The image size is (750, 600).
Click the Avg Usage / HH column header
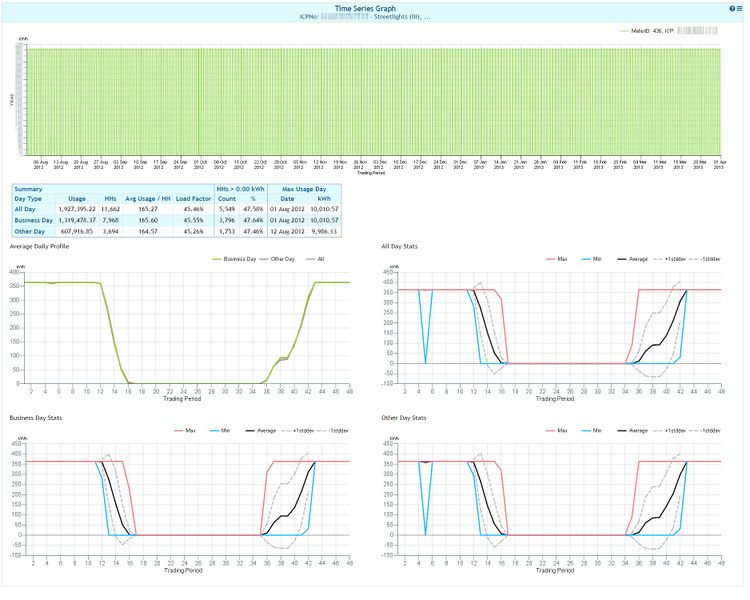click(148, 199)
